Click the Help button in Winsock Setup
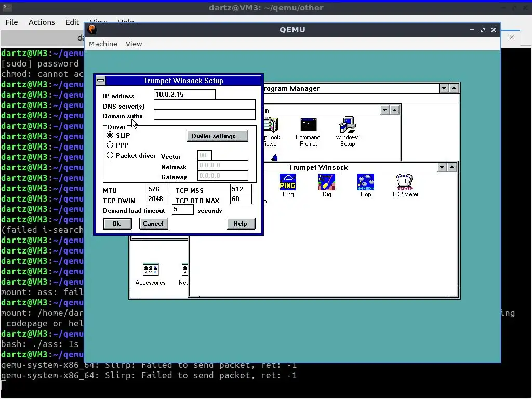 (x=241, y=224)
